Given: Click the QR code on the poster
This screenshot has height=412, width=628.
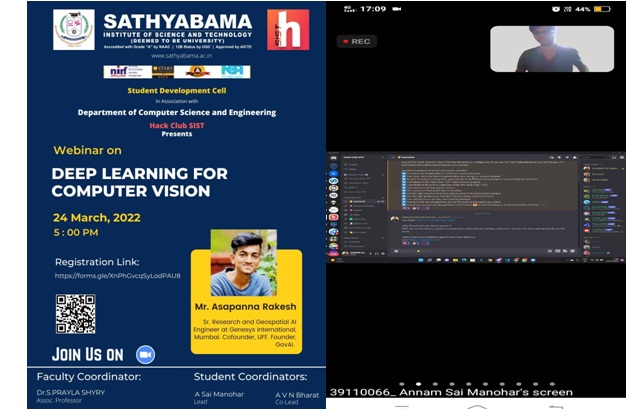Looking at the screenshot, I should [x=76, y=314].
